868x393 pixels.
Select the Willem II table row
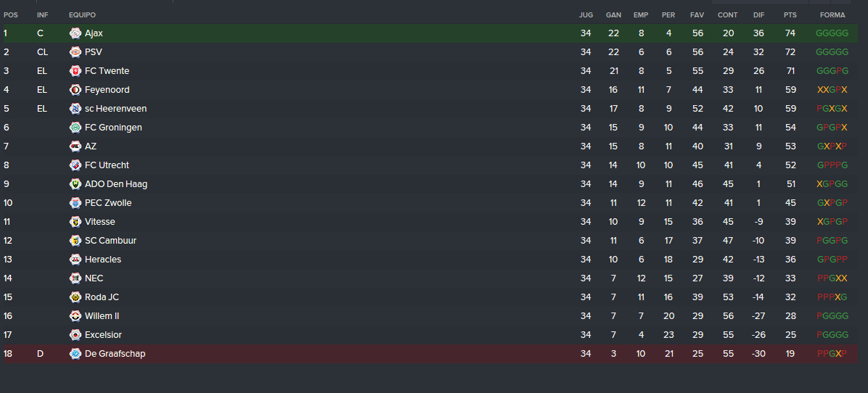click(430, 315)
